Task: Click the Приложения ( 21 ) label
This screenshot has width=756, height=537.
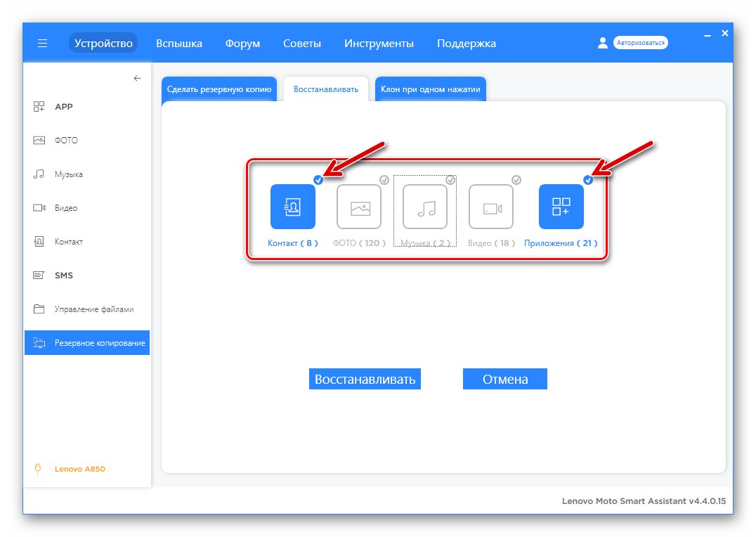Action: [561, 243]
